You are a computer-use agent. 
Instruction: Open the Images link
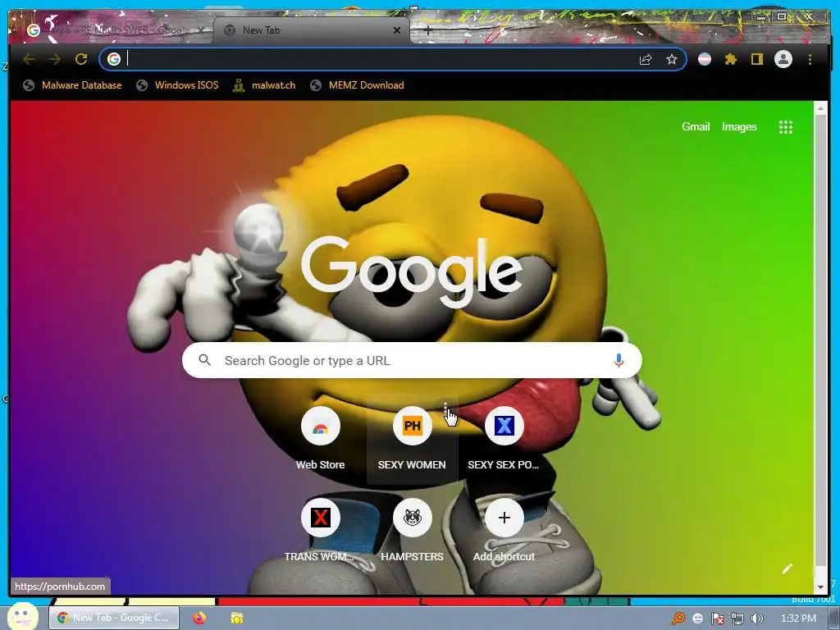739,127
